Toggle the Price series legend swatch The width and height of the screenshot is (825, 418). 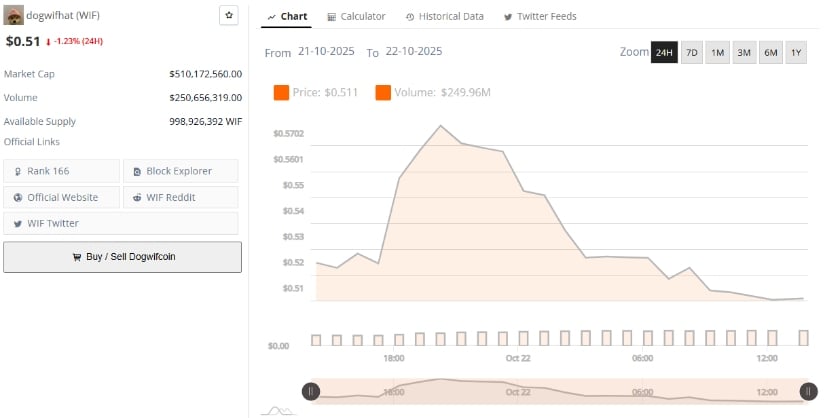tap(281, 92)
